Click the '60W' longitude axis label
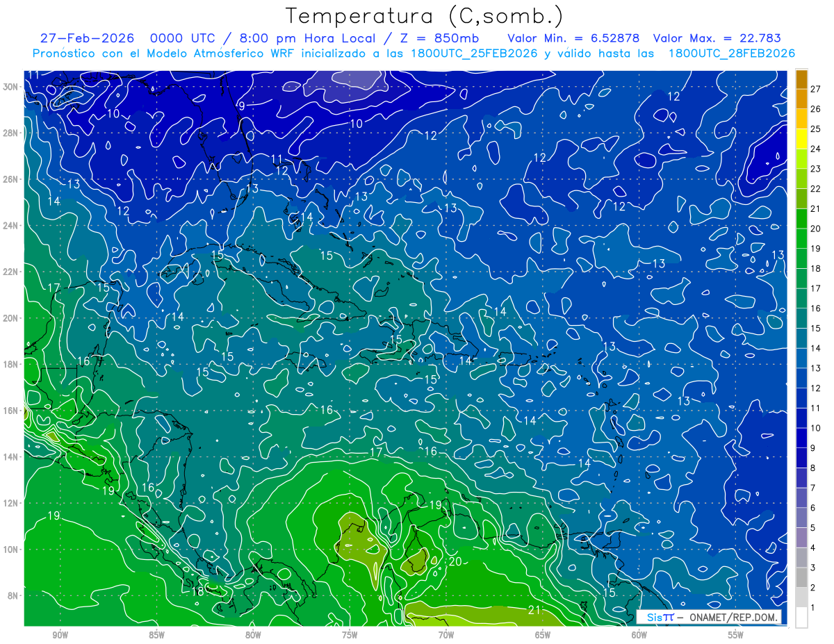This screenshot has height=644, width=834. click(x=639, y=635)
